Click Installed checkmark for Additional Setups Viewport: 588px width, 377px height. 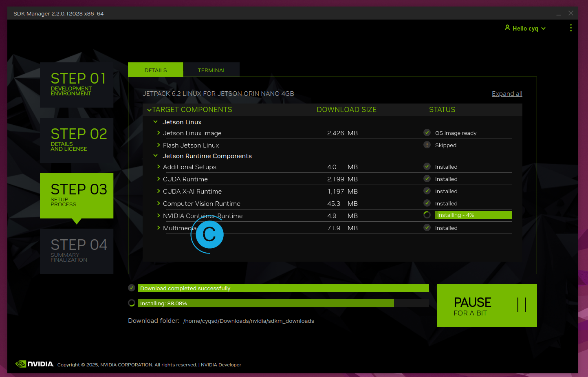pyautogui.click(x=427, y=166)
